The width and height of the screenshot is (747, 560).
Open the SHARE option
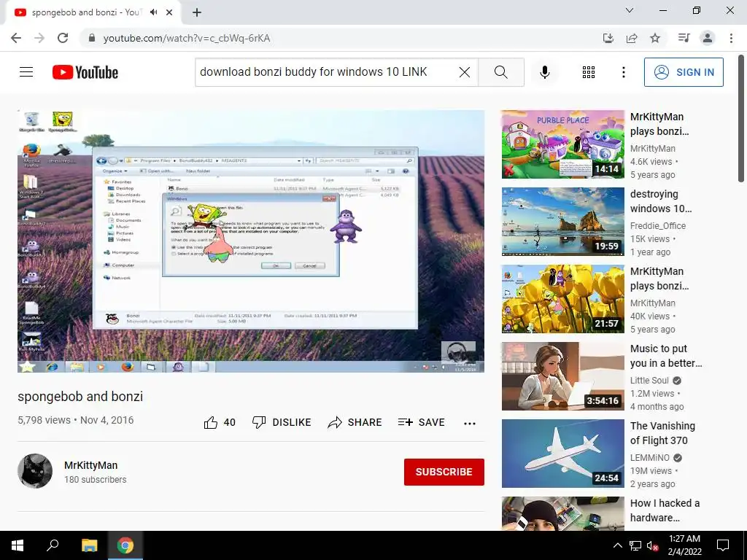(x=355, y=422)
